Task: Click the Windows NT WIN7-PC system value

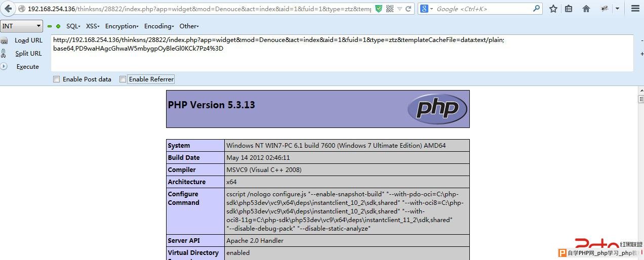Action: tap(336, 146)
